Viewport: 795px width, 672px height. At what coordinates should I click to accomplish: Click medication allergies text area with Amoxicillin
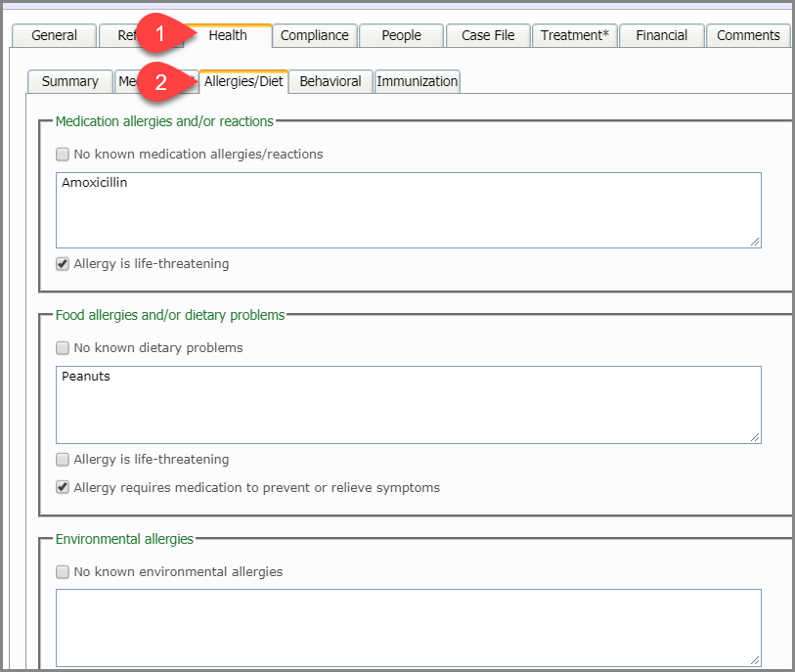[409, 210]
